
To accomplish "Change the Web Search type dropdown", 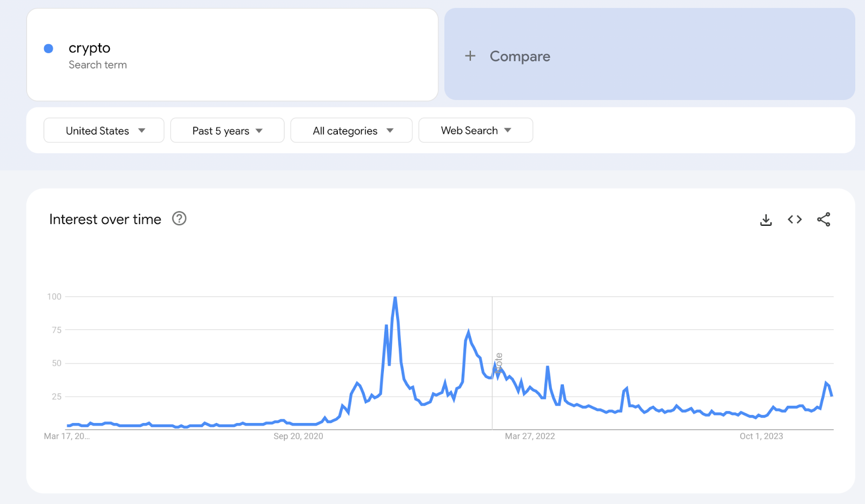I will (x=476, y=131).
